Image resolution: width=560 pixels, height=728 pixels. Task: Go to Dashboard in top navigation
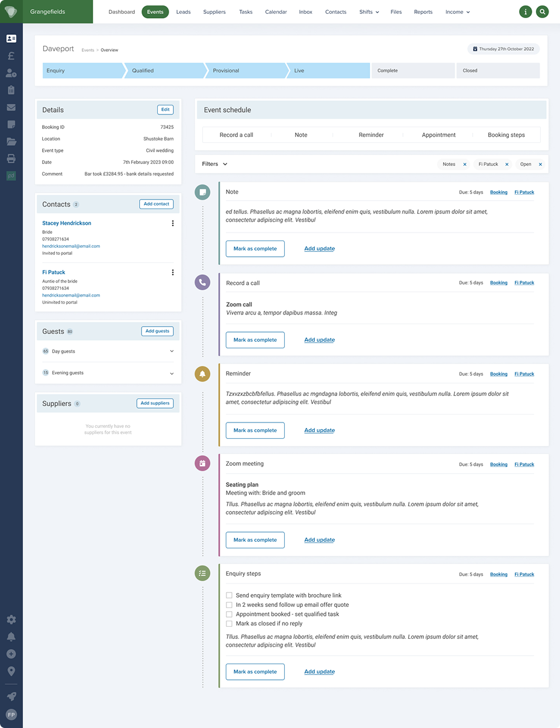tap(122, 12)
